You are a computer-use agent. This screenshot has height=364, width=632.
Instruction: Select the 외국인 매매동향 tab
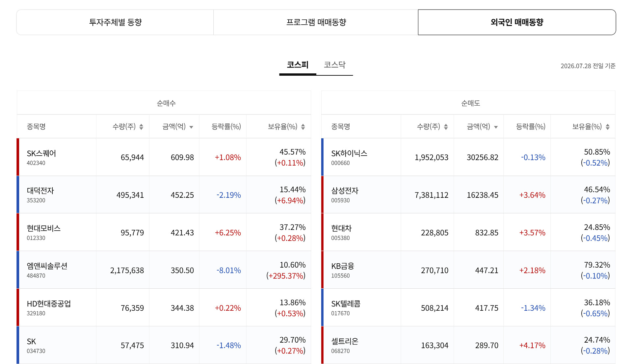point(517,22)
